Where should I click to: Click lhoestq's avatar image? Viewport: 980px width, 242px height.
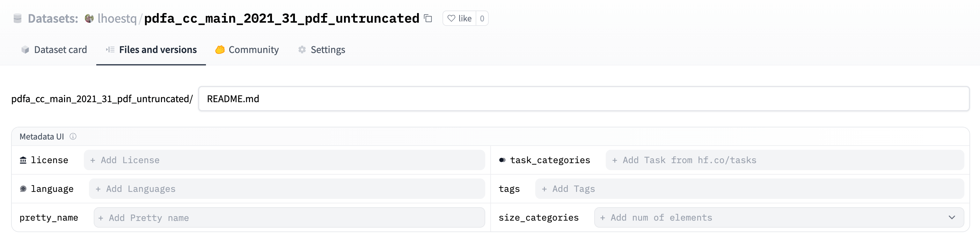(88, 18)
